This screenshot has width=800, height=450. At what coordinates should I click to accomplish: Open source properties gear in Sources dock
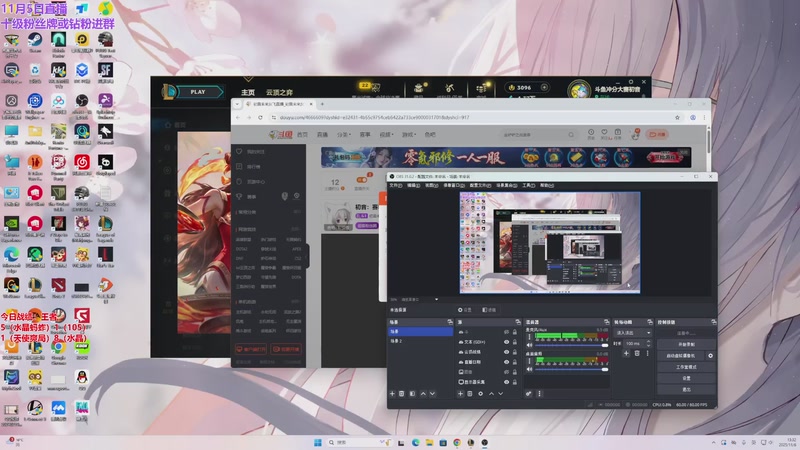click(480, 393)
